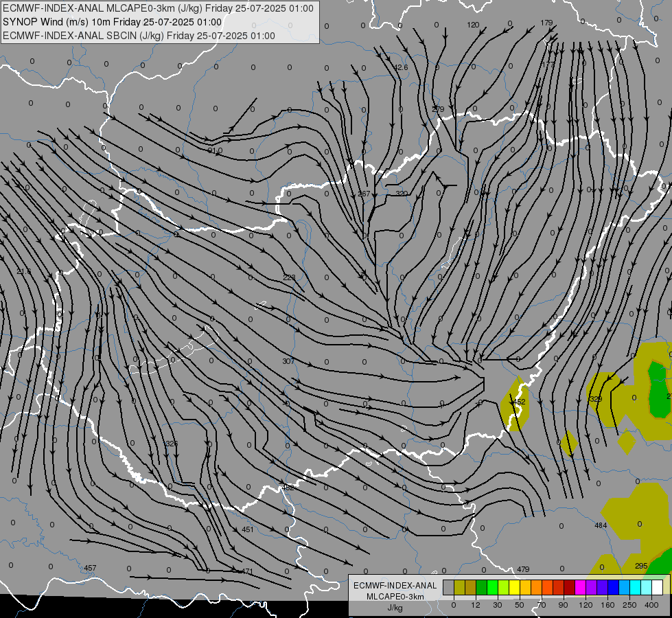Click the legend tick label 12

(x=476, y=605)
